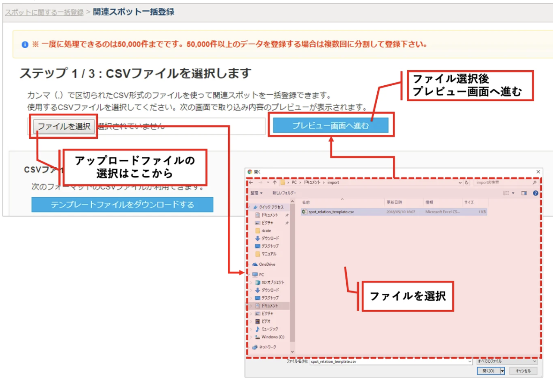Click the ファイル名 input field
553x392 pixels.
391,361
